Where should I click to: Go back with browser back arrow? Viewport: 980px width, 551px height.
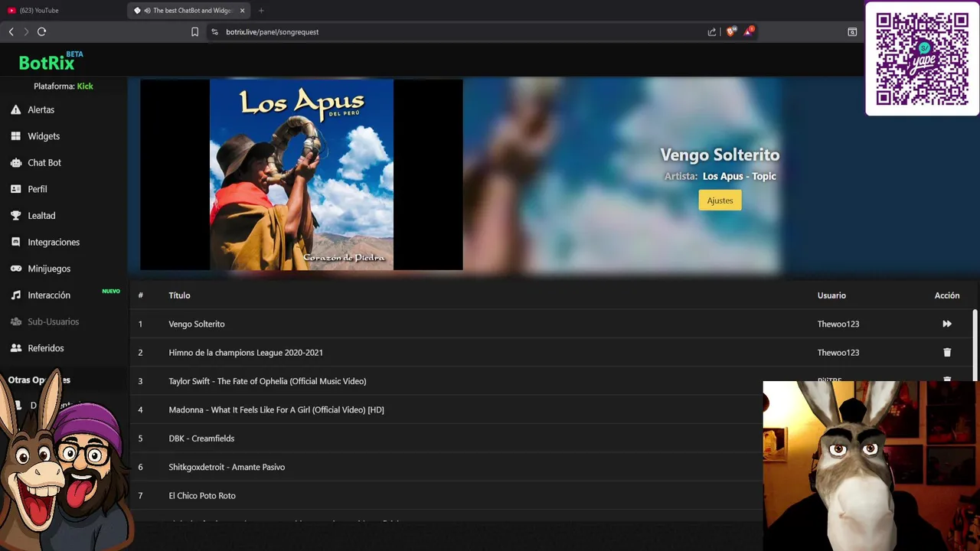click(x=11, y=31)
